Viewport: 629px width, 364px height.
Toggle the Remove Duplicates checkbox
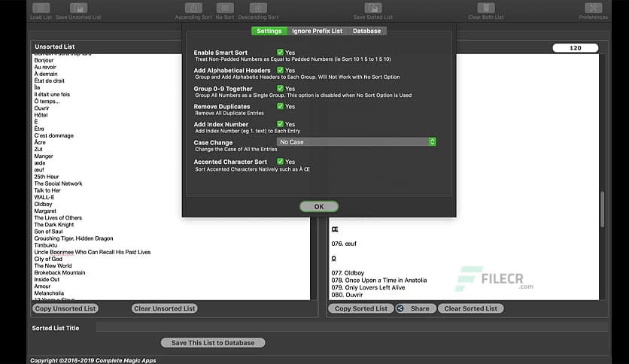280,107
